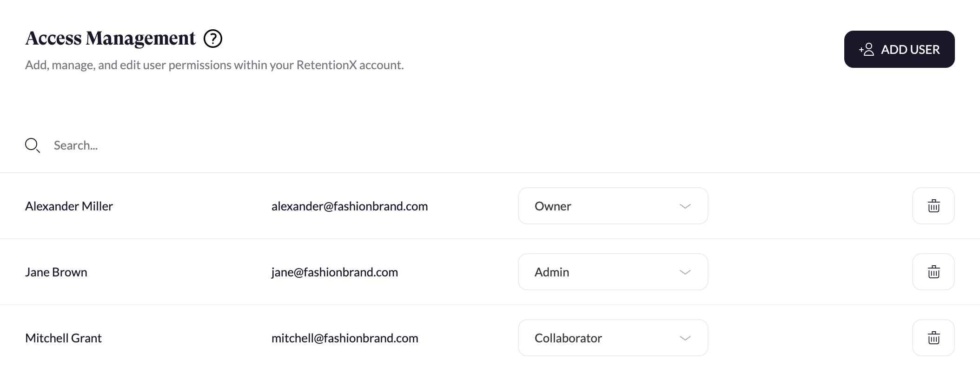
Task: Click jane@fashionbrand.com email
Action: [335, 272]
